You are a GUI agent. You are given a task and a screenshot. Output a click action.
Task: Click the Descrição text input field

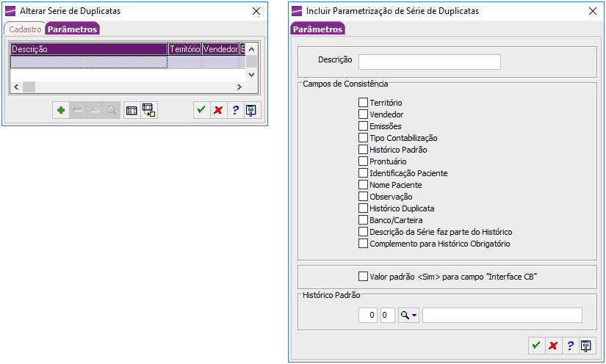429,62
